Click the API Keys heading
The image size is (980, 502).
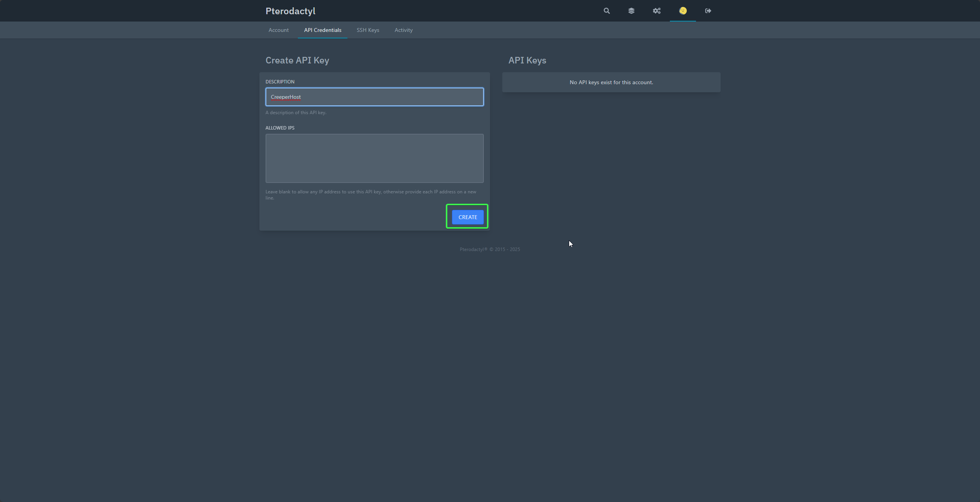tap(527, 60)
